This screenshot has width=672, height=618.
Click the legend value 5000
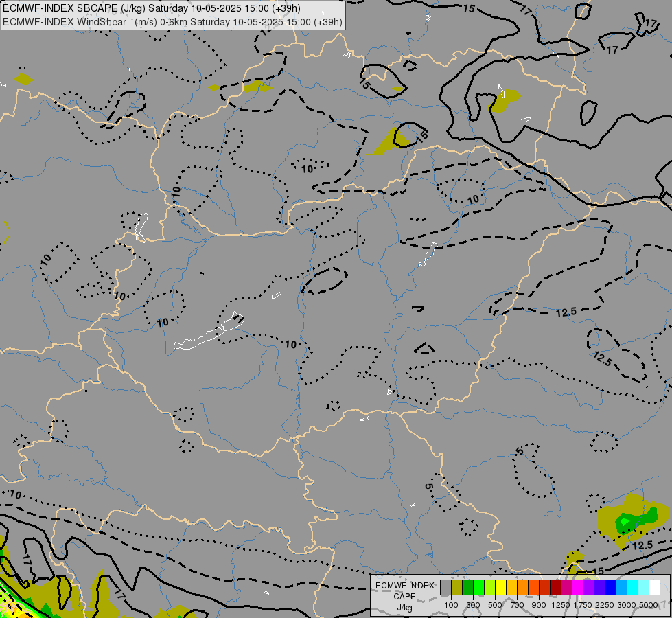pyautogui.click(x=649, y=605)
